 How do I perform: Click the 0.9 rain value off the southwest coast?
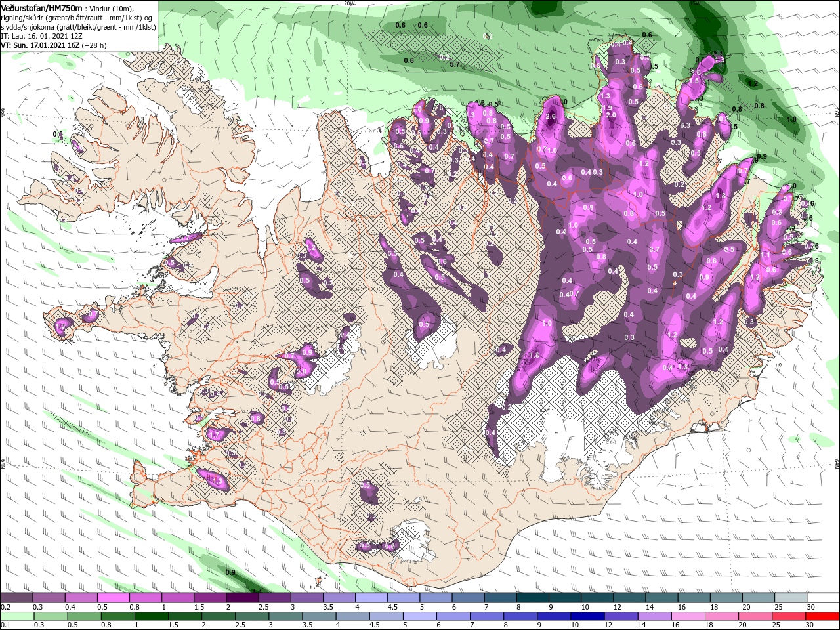point(230,572)
